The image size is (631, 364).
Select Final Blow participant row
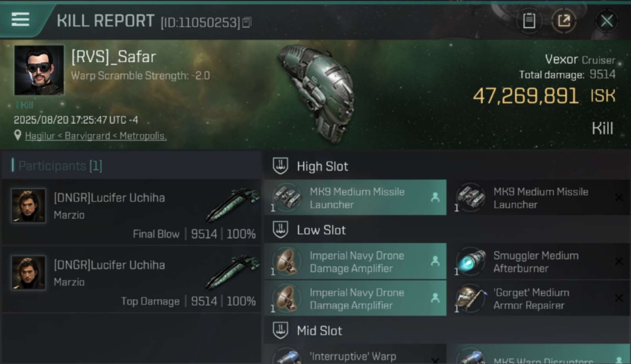(131, 212)
